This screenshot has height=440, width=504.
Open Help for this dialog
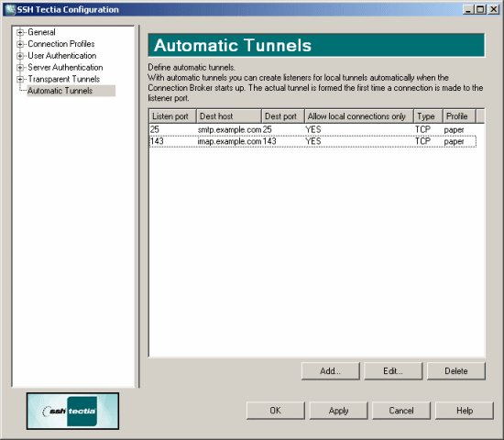pyautogui.click(x=465, y=411)
